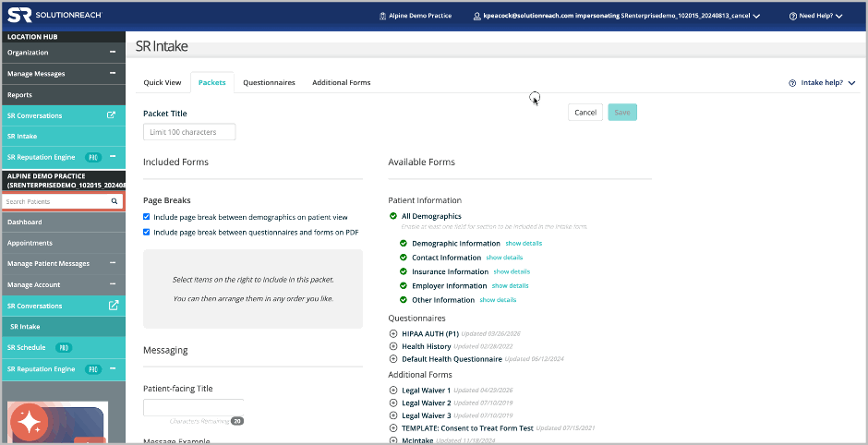Toggle the All Demographics green check
This screenshot has width=868, height=445.
(x=393, y=216)
